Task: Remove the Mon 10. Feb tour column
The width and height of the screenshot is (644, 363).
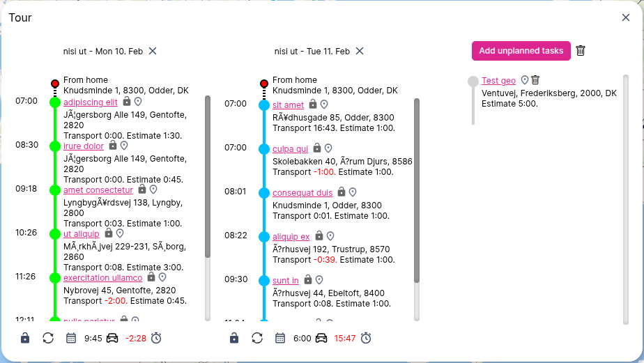Action: pyautogui.click(x=153, y=51)
